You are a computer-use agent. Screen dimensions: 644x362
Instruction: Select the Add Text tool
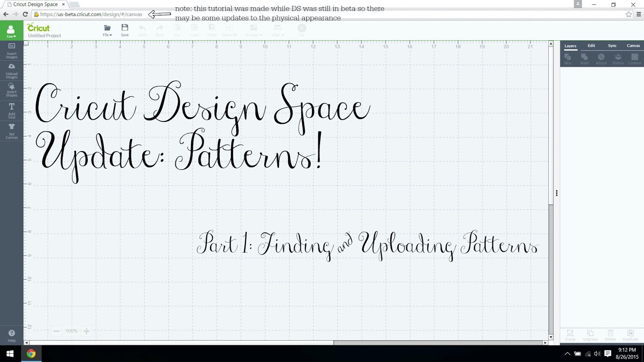12,111
